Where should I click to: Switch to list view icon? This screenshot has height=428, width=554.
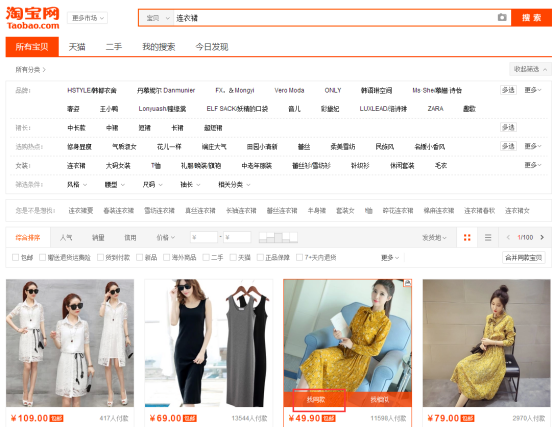(x=488, y=238)
